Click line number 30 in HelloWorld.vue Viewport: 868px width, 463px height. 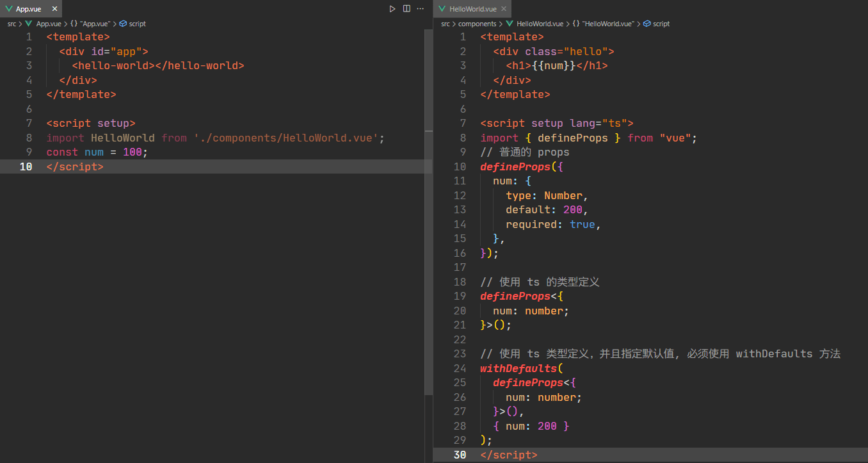[460, 455]
